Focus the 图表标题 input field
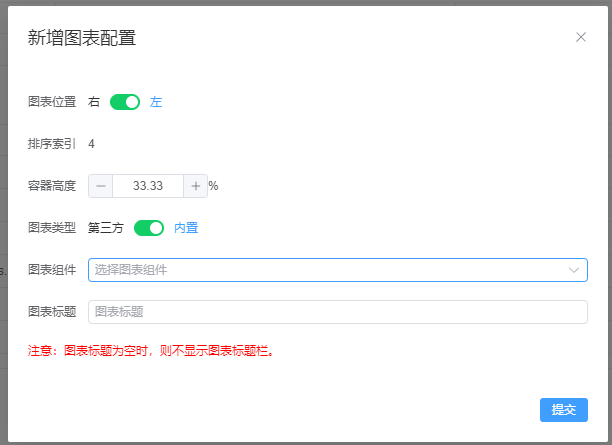 tap(338, 312)
